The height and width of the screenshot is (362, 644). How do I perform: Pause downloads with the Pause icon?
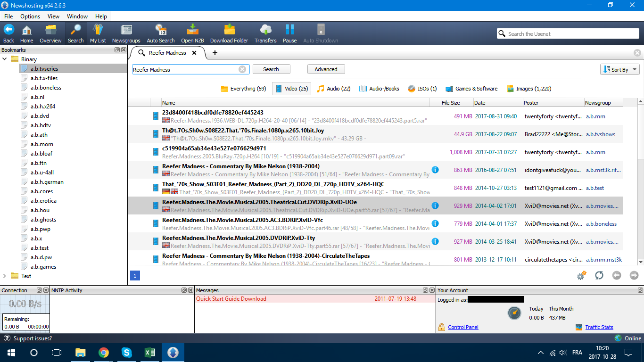[290, 33]
